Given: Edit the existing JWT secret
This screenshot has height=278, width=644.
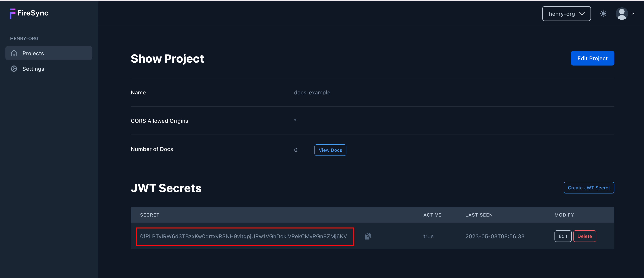Looking at the screenshot, I should click(x=563, y=236).
